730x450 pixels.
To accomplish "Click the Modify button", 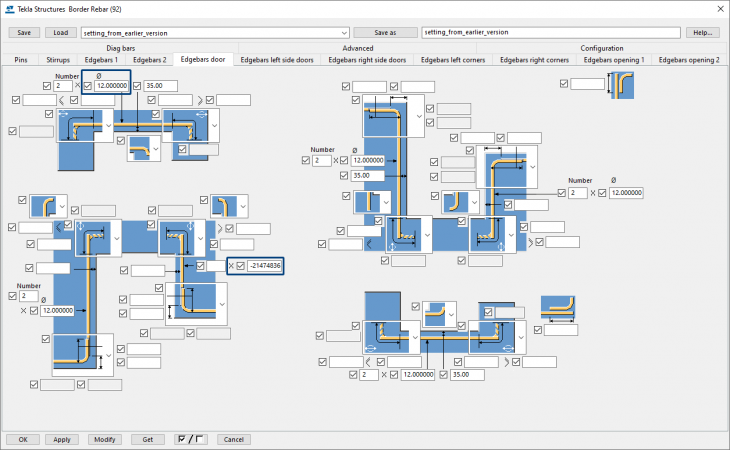I will point(105,439).
